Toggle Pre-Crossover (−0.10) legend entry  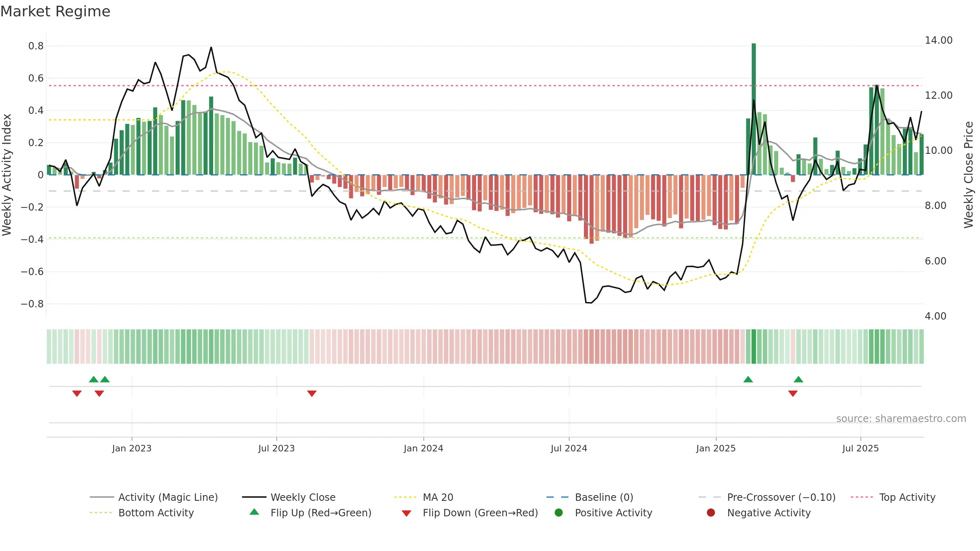tap(767, 497)
